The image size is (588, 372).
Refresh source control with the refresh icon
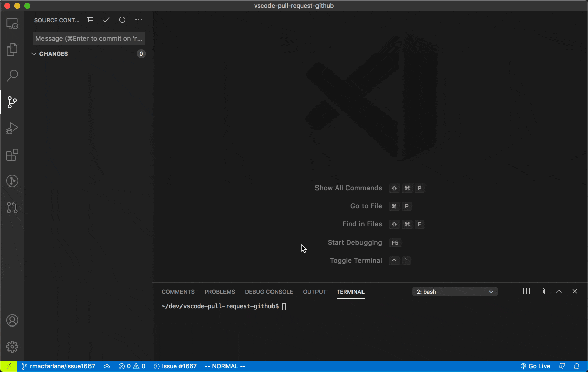click(122, 20)
